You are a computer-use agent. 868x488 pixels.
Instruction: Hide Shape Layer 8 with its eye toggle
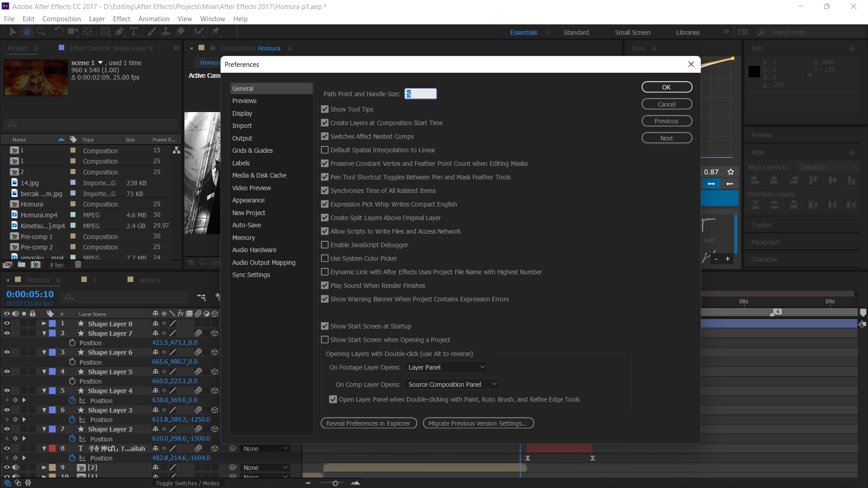pyautogui.click(x=7, y=323)
